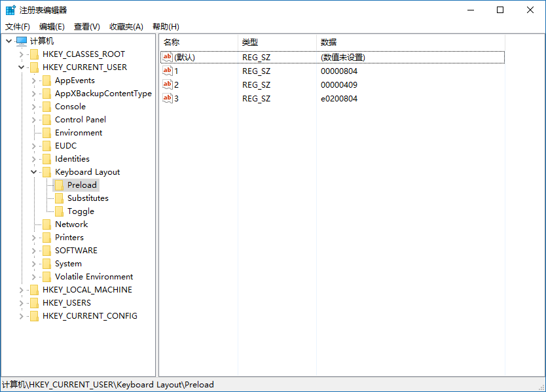This screenshot has height=392, width=546.
Task: Click the (数值未设置) data cell
Action: coord(343,57)
